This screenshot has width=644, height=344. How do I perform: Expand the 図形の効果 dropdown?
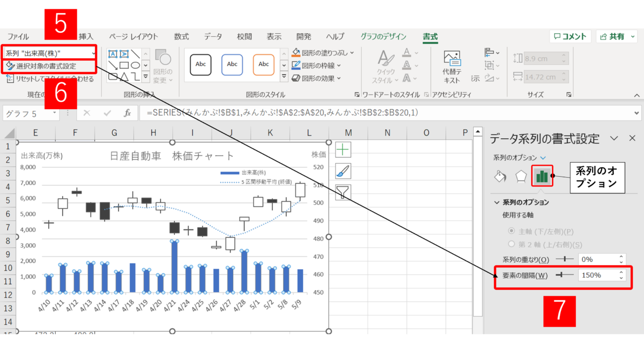pos(339,78)
